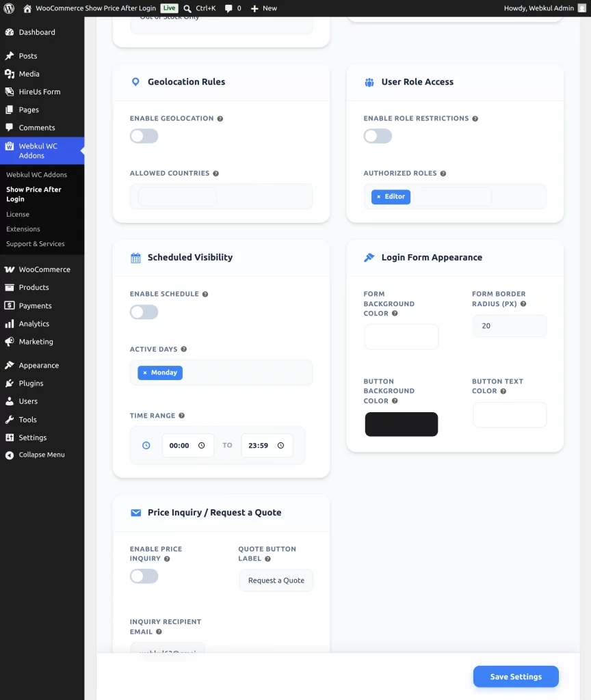This screenshot has width=591, height=700.
Task: Open the Extensions submenu item
Action: [23, 229]
